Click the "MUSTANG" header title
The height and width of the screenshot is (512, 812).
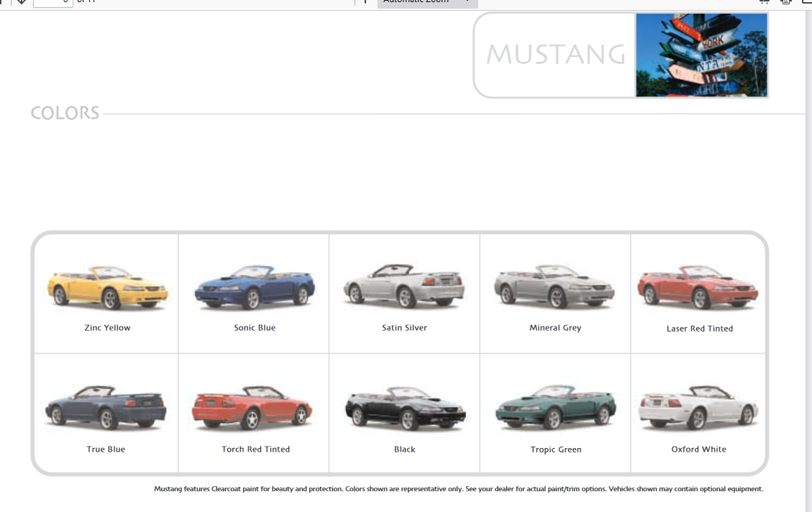(556, 55)
